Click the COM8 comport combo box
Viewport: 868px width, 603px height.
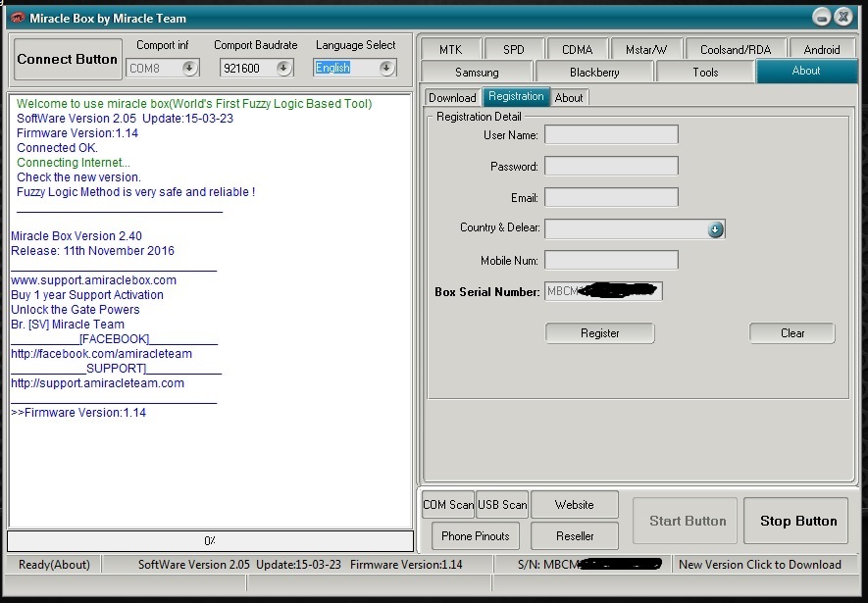click(162, 68)
